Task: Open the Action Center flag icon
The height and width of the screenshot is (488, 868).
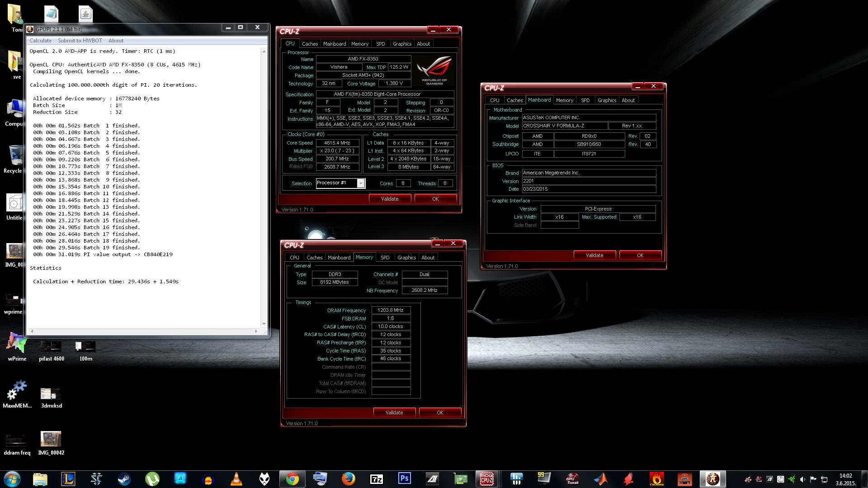Action: 813,479
